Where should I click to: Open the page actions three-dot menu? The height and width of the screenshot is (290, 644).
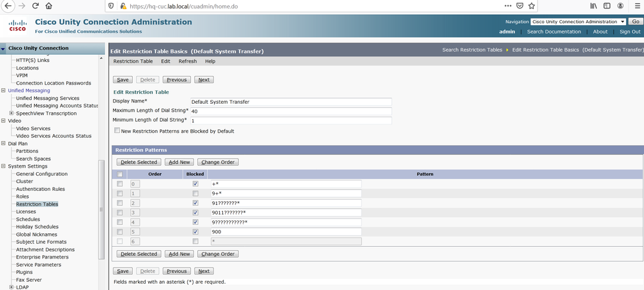click(508, 6)
